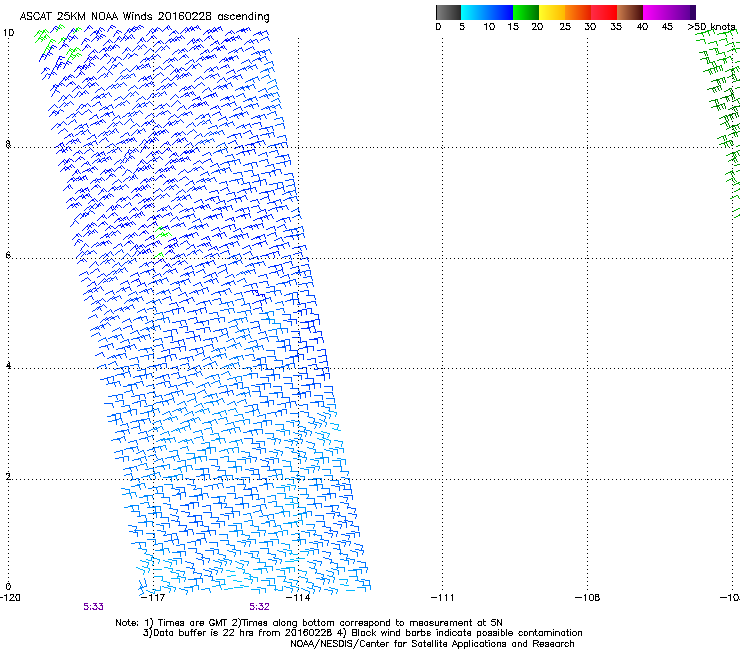Screen dimensions: 740x650
Task: Click the cyan-blue 5-15 knots color band
Action: pos(487,12)
